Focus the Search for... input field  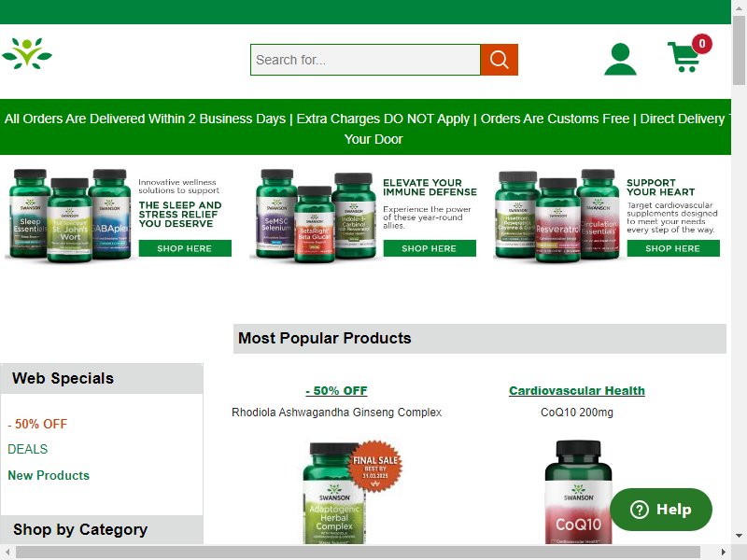pyautogui.click(x=365, y=60)
